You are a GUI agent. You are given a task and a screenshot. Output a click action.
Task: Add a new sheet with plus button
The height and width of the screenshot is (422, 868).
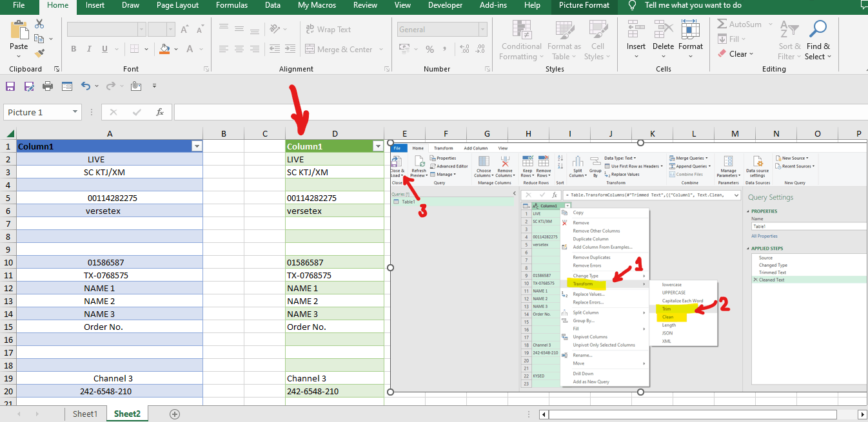(x=174, y=414)
